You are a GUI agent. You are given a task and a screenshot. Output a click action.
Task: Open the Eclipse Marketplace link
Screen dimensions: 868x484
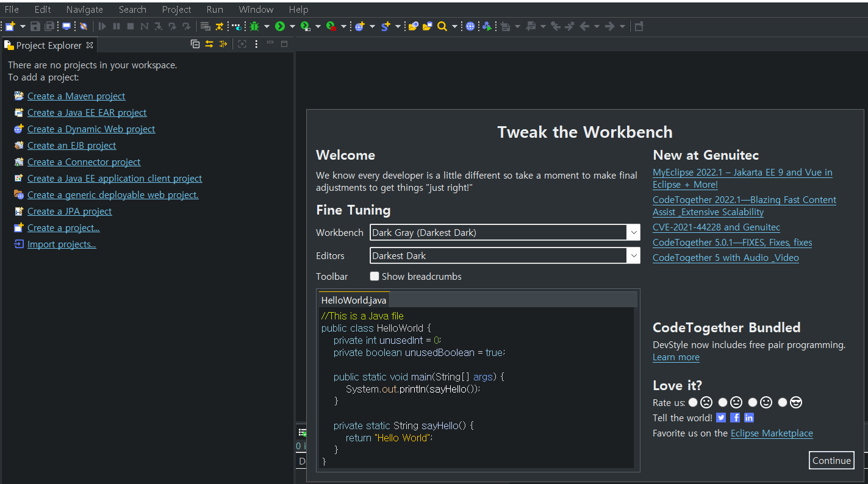pyautogui.click(x=772, y=433)
